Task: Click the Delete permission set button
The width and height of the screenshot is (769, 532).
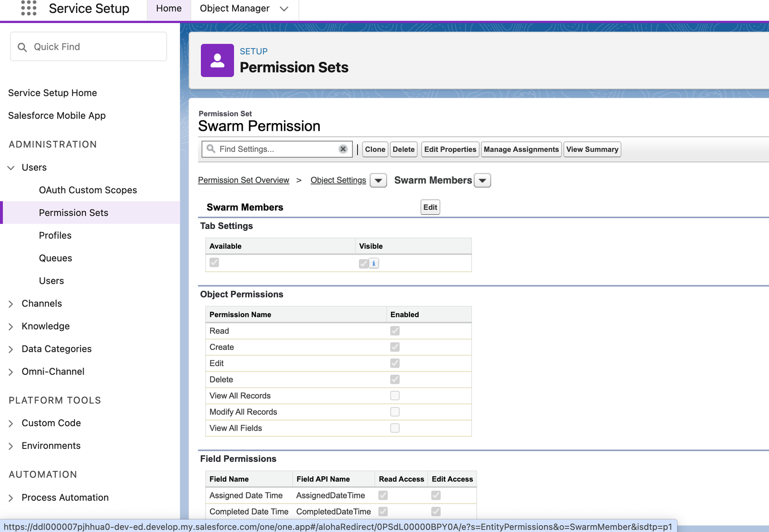Action: (403, 149)
